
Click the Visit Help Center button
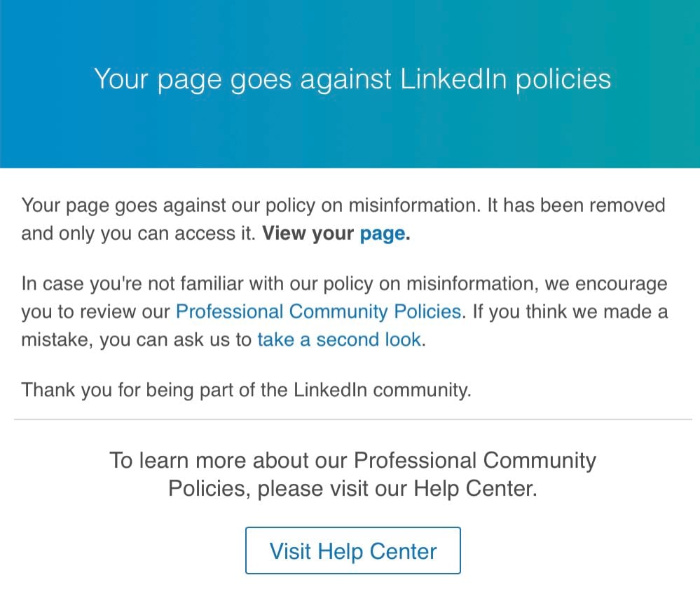coord(352,550)
